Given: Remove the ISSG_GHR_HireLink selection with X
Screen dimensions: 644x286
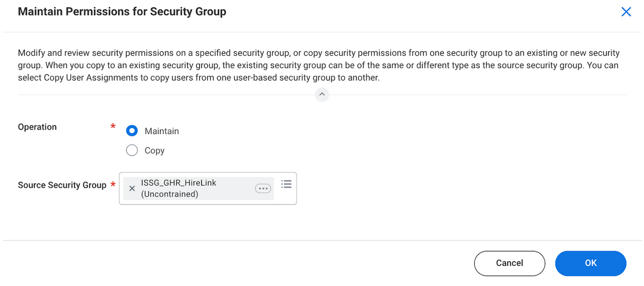Looking at the screenshot, I should coord(132,189).
